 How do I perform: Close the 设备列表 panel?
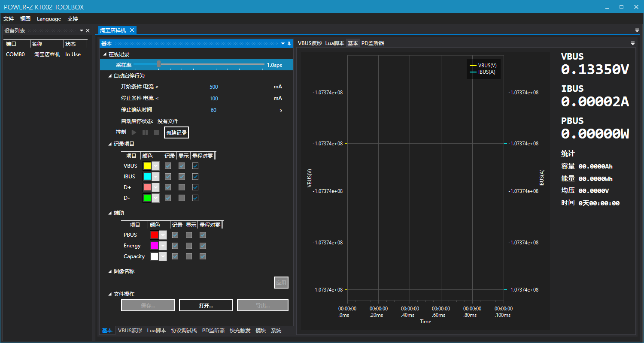(88, 30)
